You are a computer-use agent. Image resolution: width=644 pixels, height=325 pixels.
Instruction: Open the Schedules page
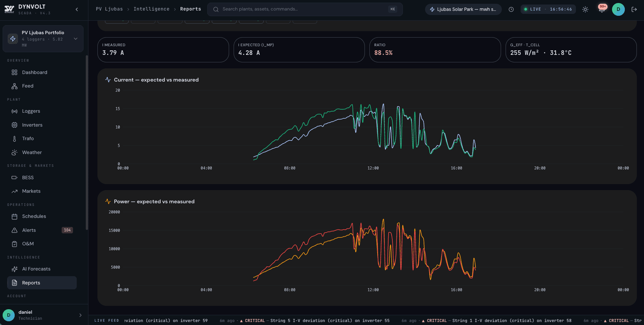(x=42, y=216)
